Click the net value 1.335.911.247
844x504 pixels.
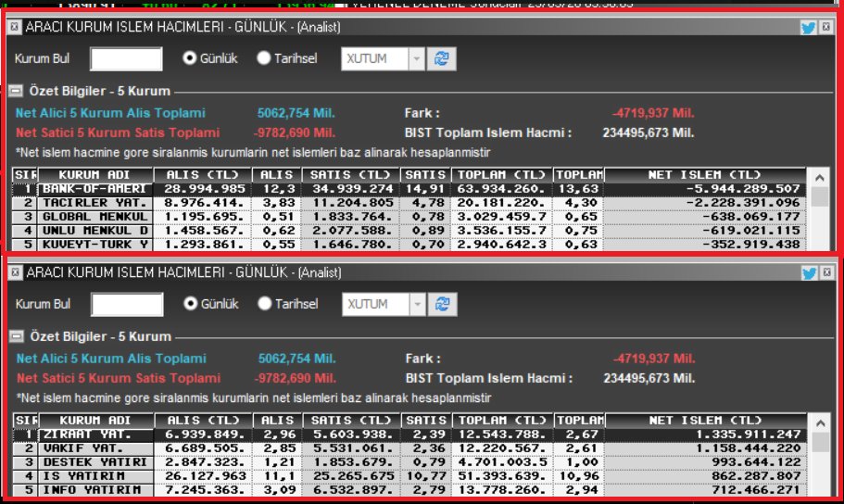tap(749, 435)
